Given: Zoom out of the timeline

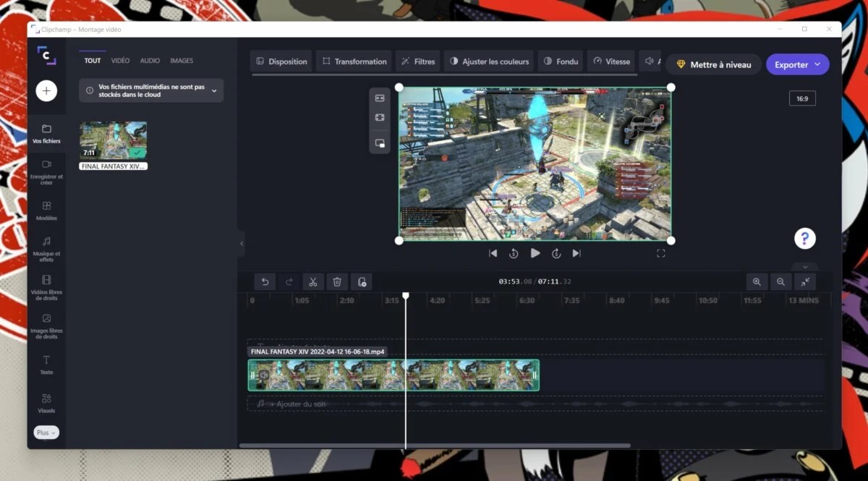Looking at the screenshot, I should tap(780, 282).
